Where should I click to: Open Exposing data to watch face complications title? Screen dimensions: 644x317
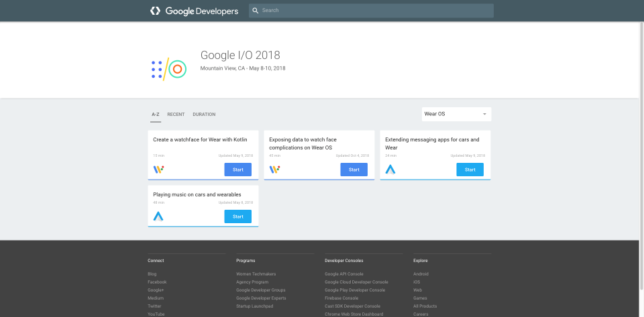(303, 143)
